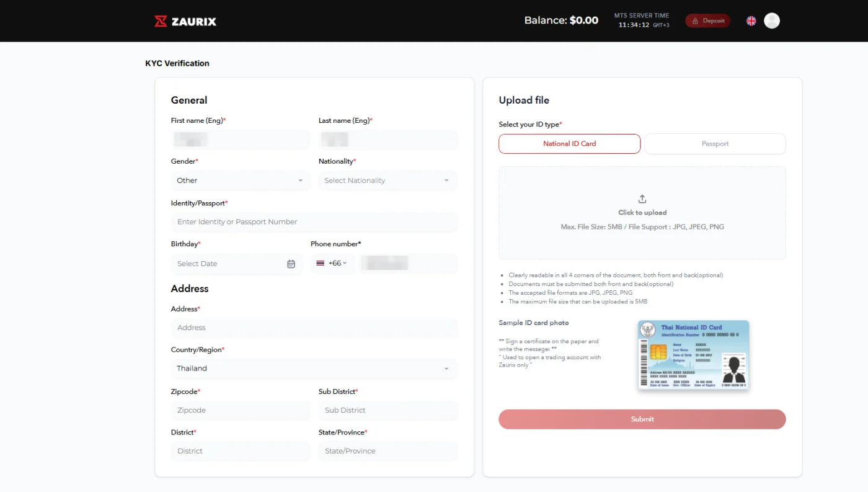
Task: Open the Select Nationality dropdown
Action: (388, 181)
